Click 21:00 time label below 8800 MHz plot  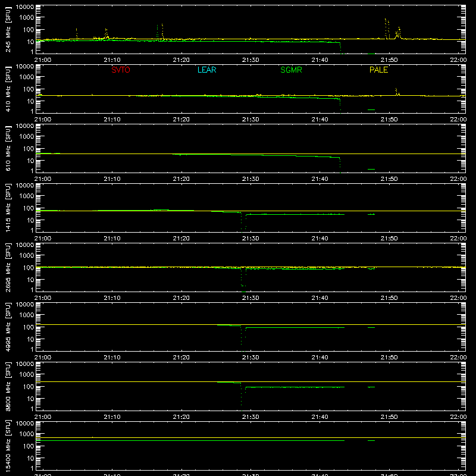pyautogui.click(x=43, y=417)
